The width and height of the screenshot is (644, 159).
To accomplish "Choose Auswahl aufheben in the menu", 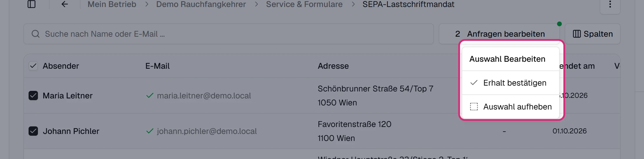I will point(511,107).
